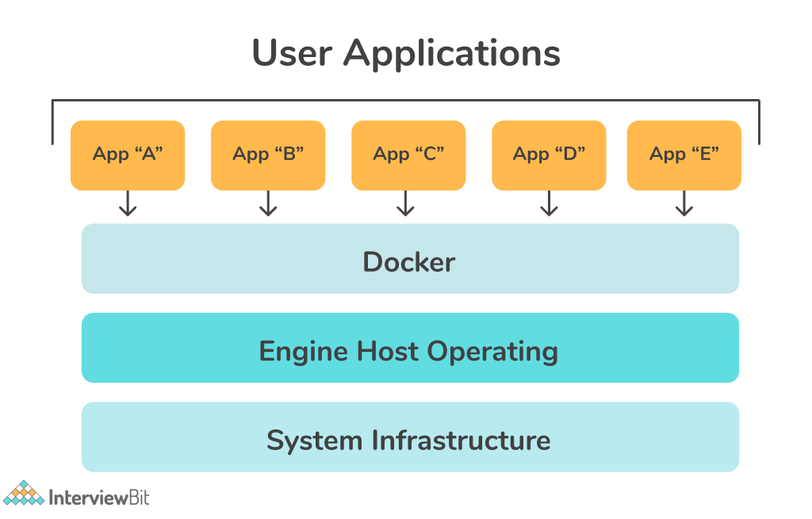Click the left vertical edge of the bracket
The width and height of the screenshot is (812, 519).
click(53, 122)
